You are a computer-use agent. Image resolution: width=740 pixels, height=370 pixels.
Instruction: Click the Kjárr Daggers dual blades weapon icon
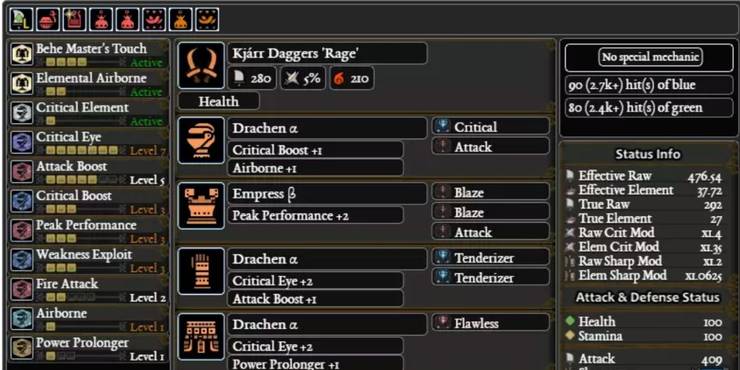(201, 66)
